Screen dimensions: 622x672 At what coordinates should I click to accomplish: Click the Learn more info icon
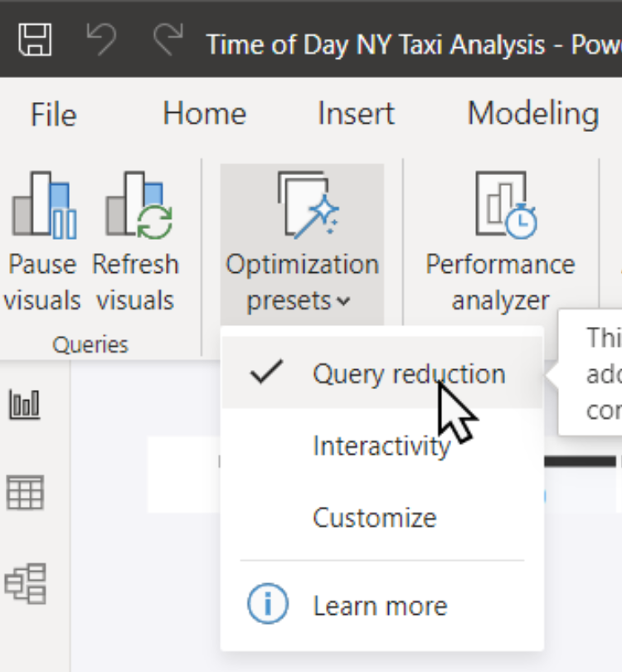point(268,603)
